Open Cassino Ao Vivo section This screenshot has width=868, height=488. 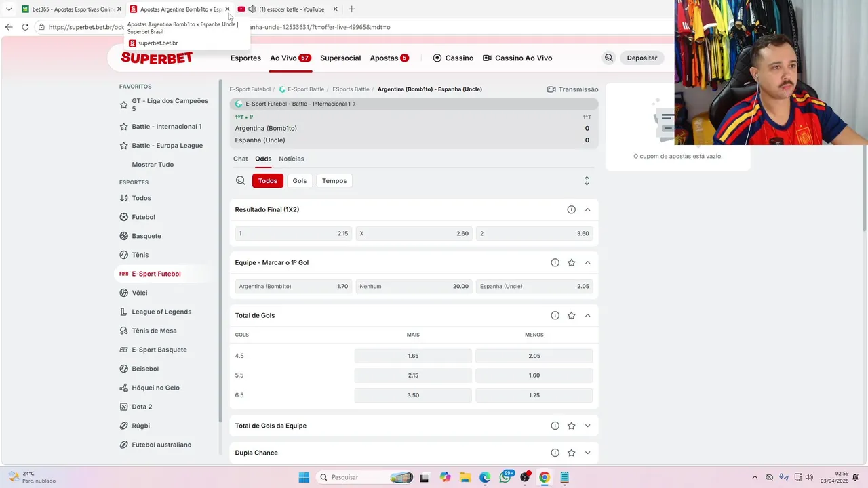(x=517, y=58)
